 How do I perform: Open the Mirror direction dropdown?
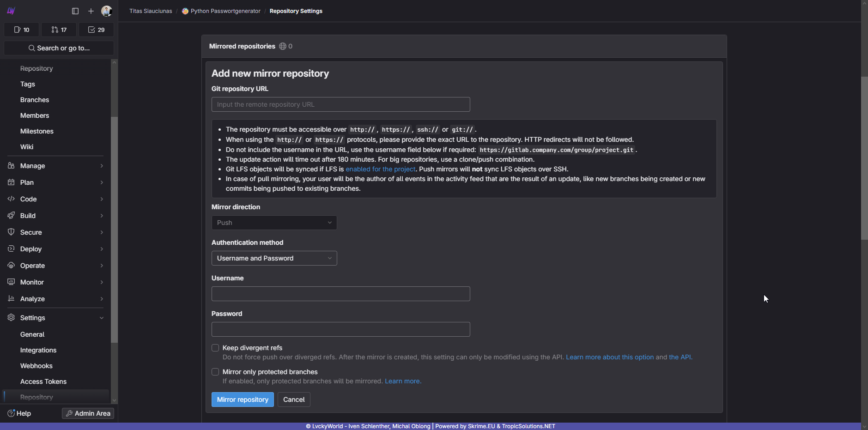click(274, 223)
